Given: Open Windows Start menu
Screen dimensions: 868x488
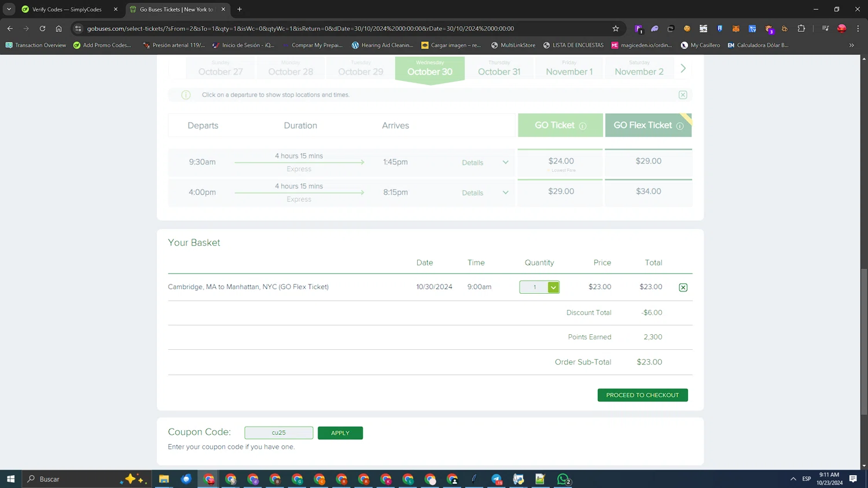Looking at the screenshot, I should tap(10, 479).
